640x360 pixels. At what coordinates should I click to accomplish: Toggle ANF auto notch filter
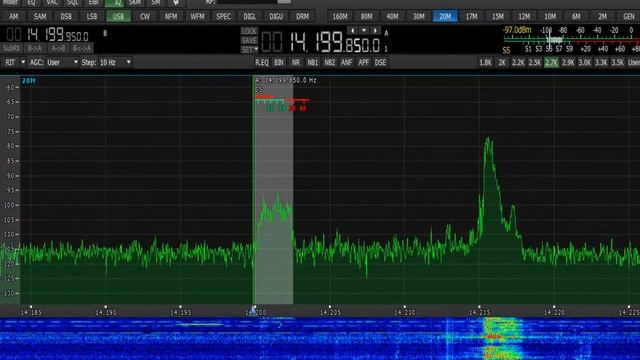[x=347, y=62]
